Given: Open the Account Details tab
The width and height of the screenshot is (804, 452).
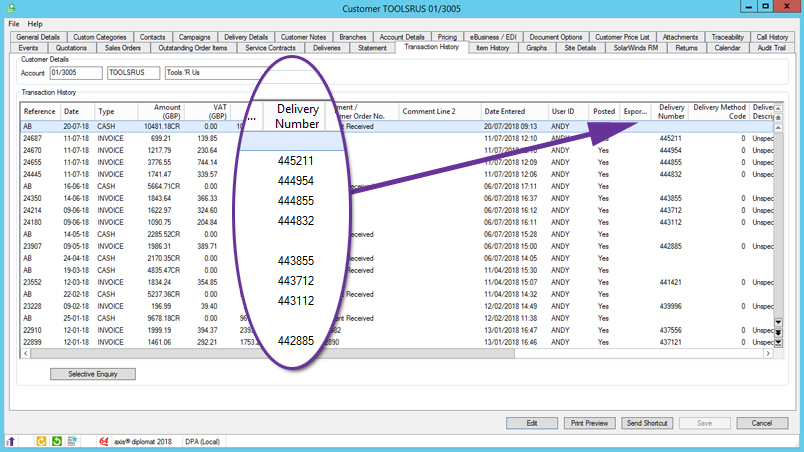Looking at the screenshot, I should (x=402, y=37).
